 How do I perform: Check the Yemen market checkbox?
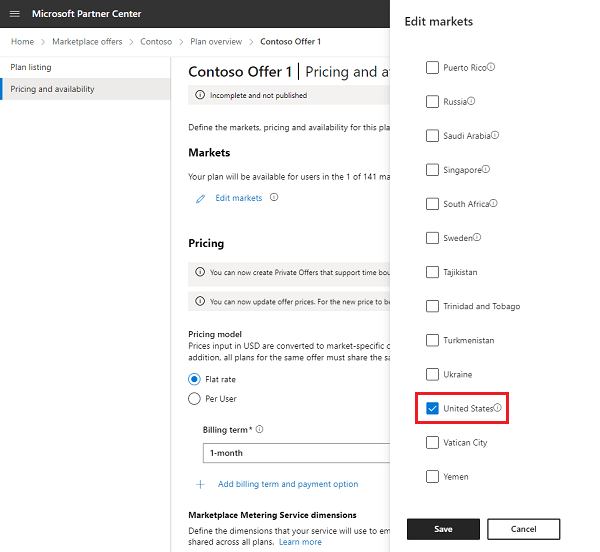432,476
